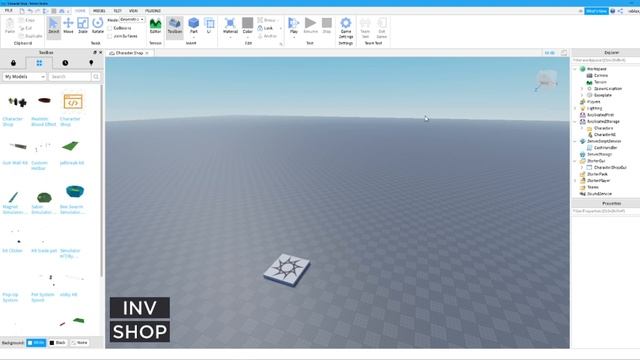Toggle the Toolbox panel button
The image size is (640, 360).
pyautogui.click(x=175, y=27)
